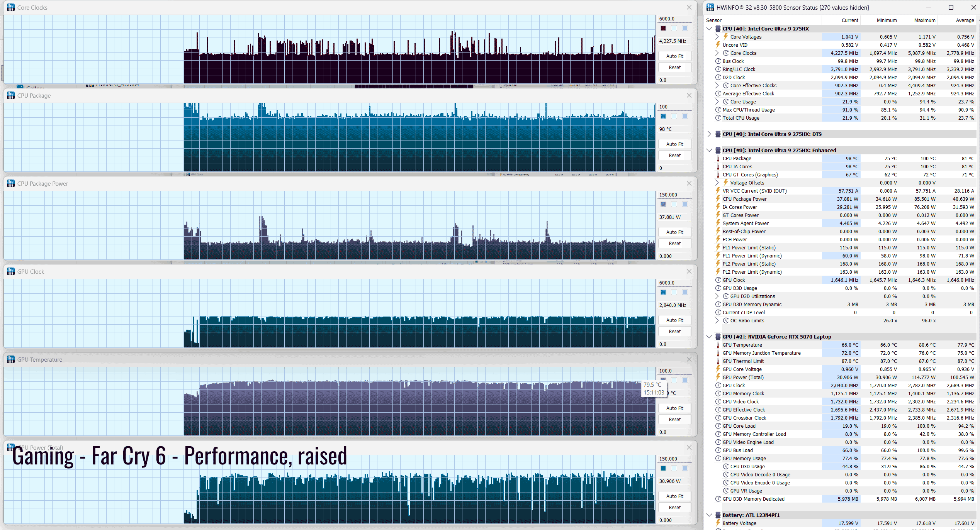
Task: Expand the Core Voltages sensor row
Action: pyautogui.click(x=717, y=37)
